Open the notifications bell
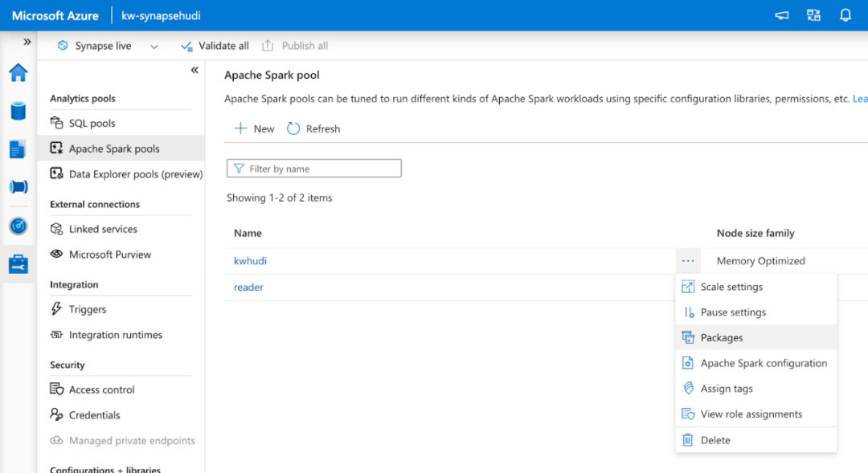Image resolution: width=868 pixels, height=473 pixels. tap(845, 15)
